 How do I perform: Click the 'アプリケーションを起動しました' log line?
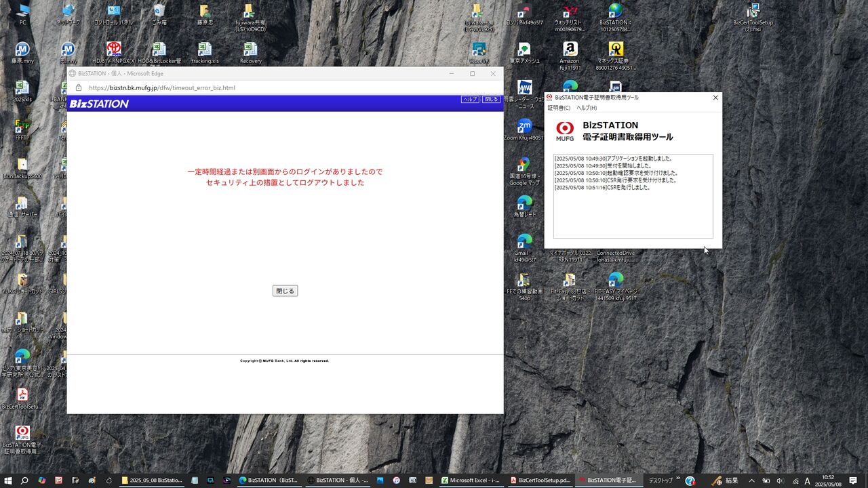[x=613, y=159]
